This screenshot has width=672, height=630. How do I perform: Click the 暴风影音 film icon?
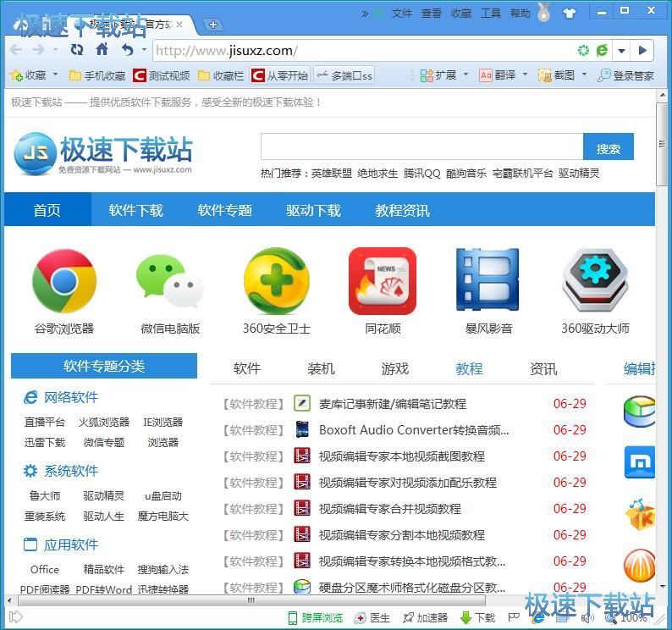[487, 279]
